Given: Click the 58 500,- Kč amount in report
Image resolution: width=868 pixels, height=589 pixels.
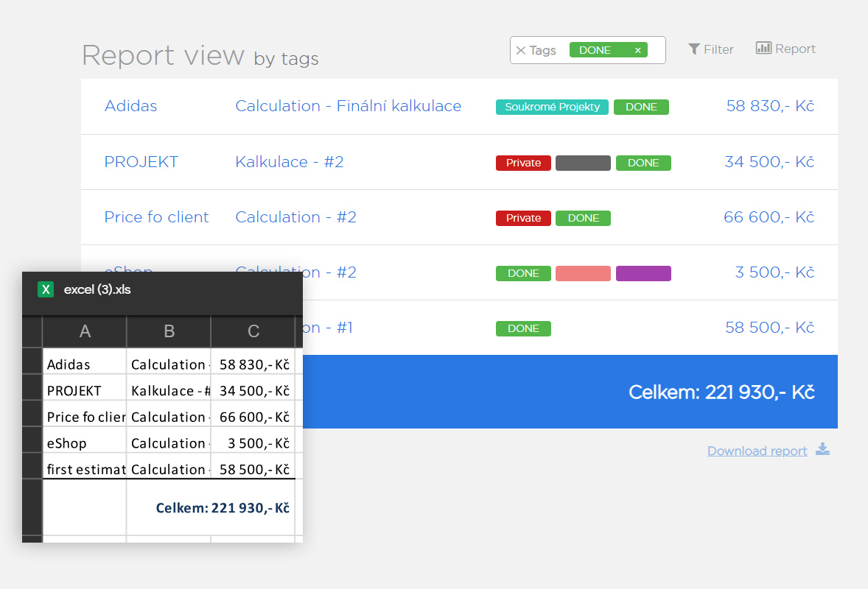Looking at the screenshot, I should 769,328.
